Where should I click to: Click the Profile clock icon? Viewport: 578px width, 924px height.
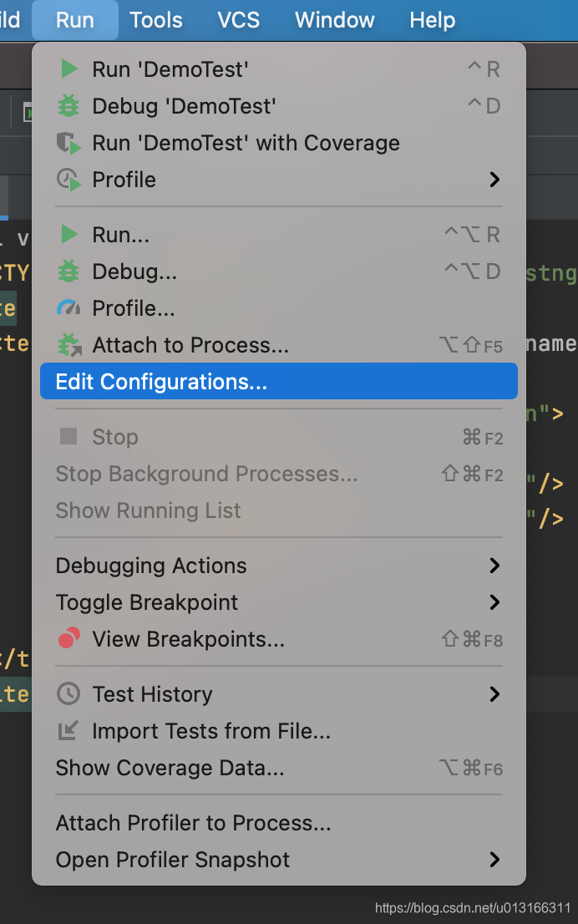coord(68,180)
